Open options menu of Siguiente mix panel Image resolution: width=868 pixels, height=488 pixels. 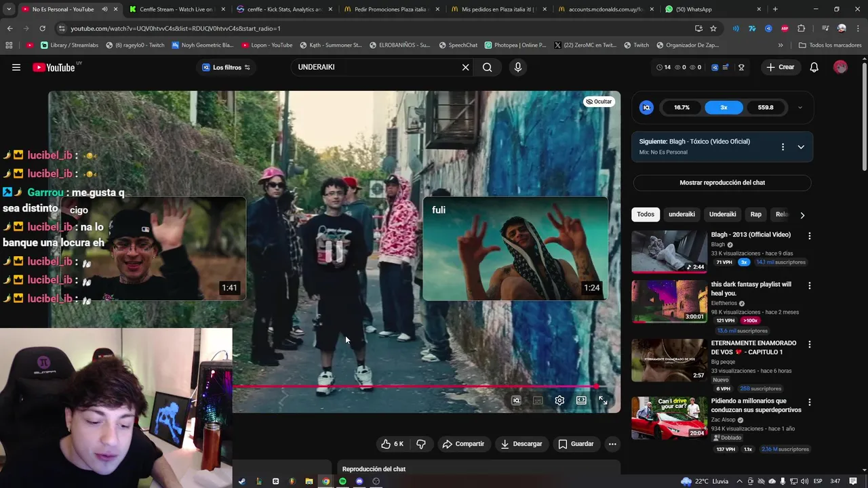pos(783,147)
